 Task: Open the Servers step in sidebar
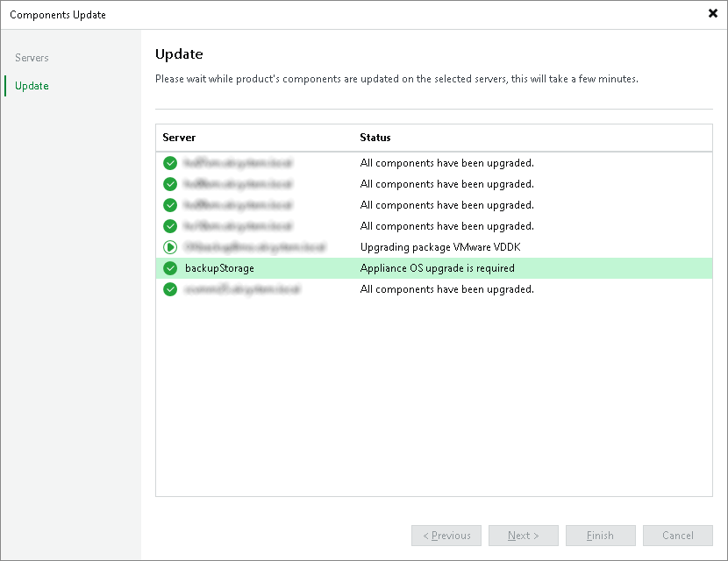tap(32, 58)
